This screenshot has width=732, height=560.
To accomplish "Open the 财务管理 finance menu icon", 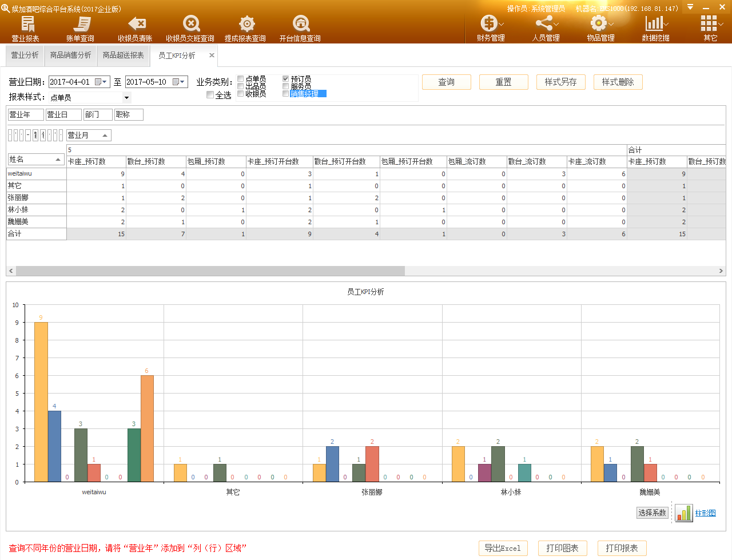I will [490, 29].
